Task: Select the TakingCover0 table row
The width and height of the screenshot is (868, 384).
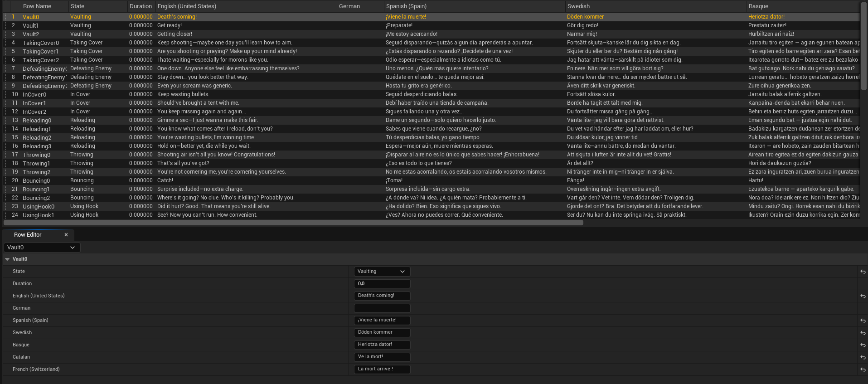Action: 41,43
